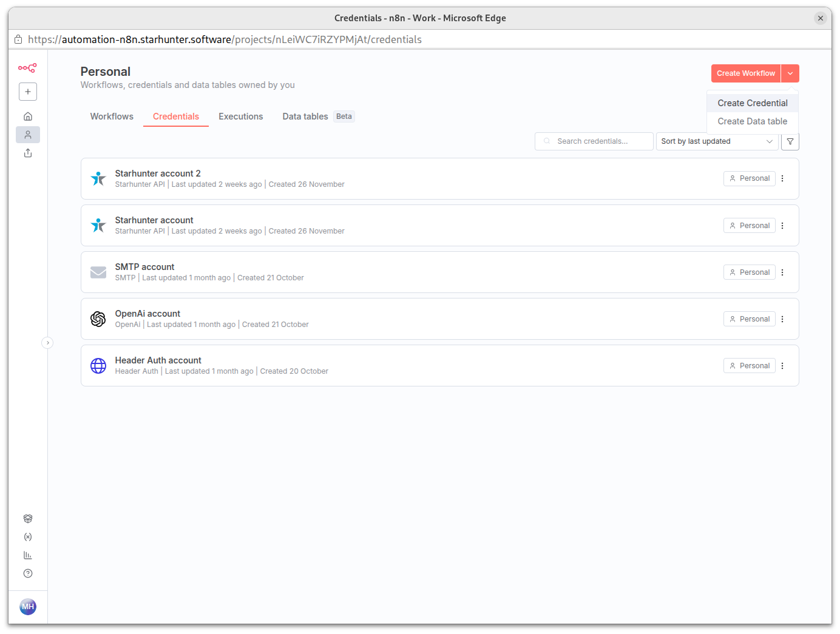Click the plus add button in sidebar
The width and height of the screenshot is (840, 634).
(x=28, y=92)
